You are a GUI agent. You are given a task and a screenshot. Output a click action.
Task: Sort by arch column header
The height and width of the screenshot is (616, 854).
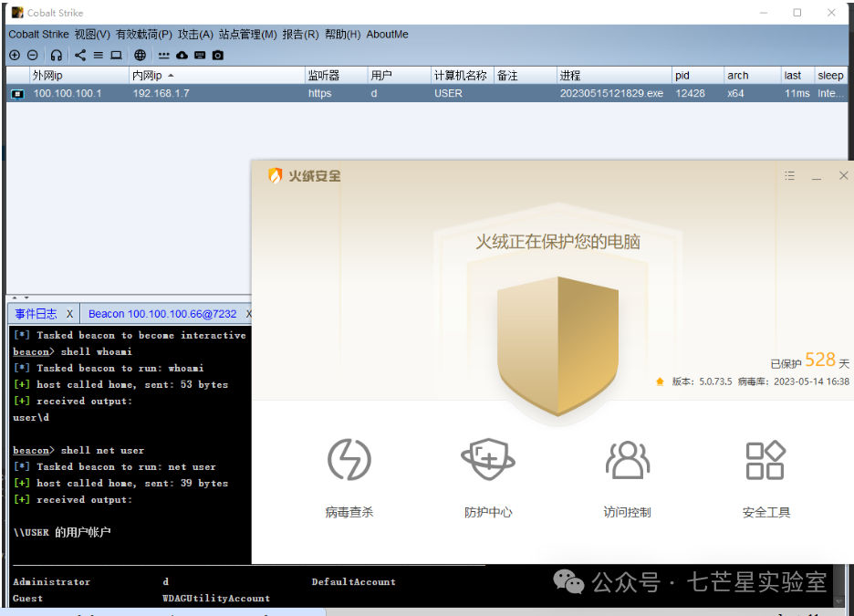(x=752, y=75)
